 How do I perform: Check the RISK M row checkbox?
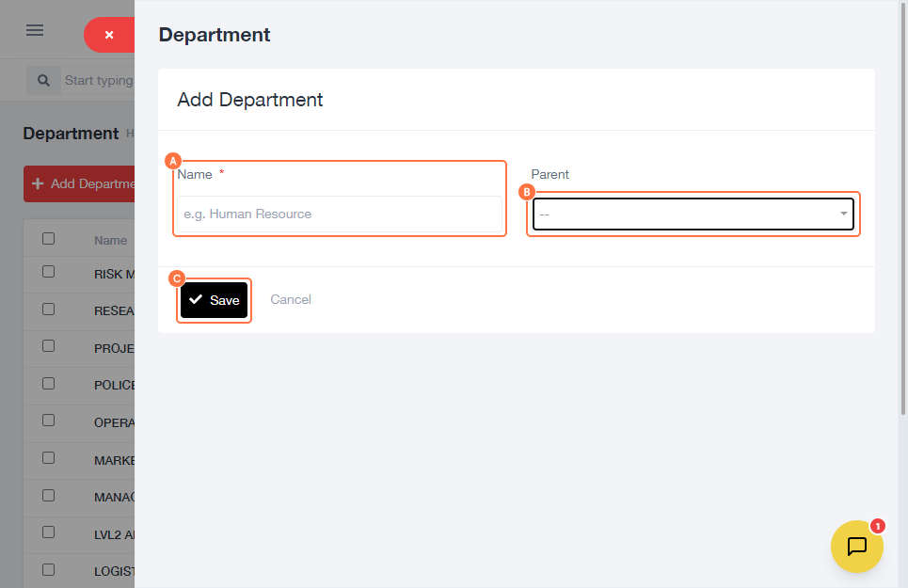coord(48,272)
